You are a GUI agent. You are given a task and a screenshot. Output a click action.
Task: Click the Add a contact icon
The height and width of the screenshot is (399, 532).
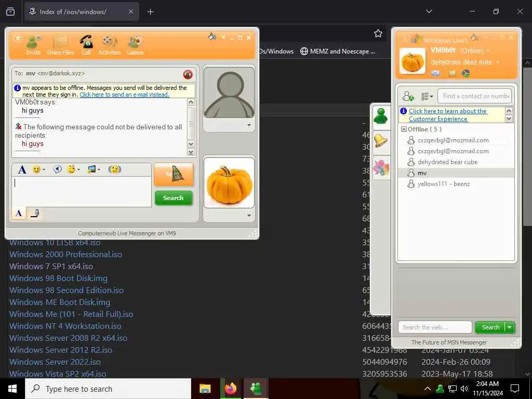pos(408,96)
